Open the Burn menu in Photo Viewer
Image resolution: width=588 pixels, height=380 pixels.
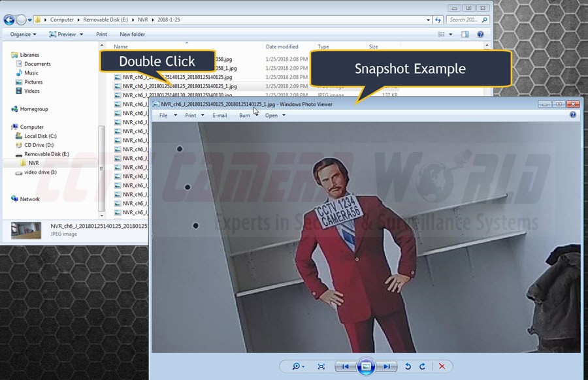(x=246, y=115)
